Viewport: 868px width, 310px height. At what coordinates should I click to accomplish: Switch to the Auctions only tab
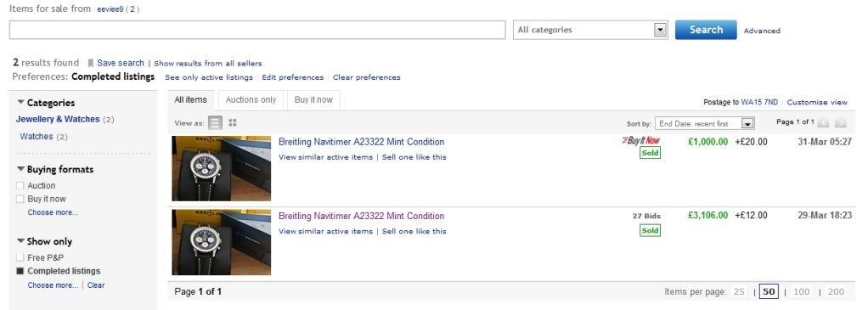click(251, 99)
